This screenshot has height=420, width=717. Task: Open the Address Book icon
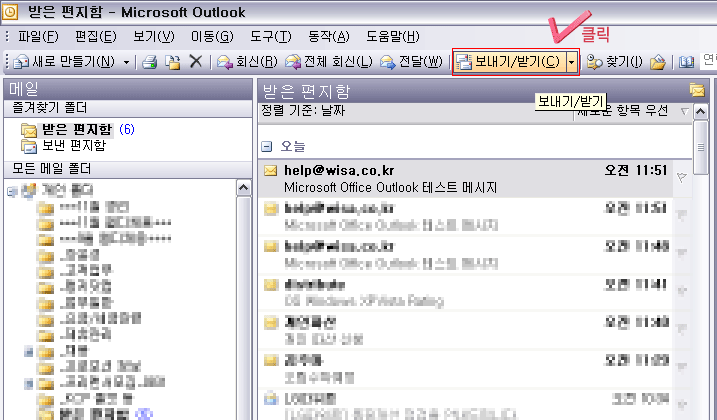[686, 62]
